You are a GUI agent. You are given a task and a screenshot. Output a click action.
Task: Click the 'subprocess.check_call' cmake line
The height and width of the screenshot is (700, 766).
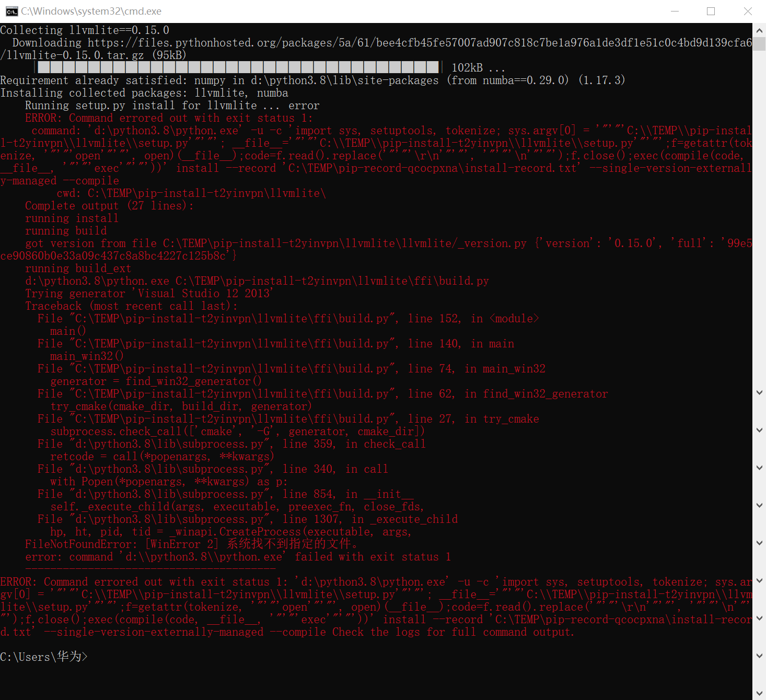[x=238, y=431]
